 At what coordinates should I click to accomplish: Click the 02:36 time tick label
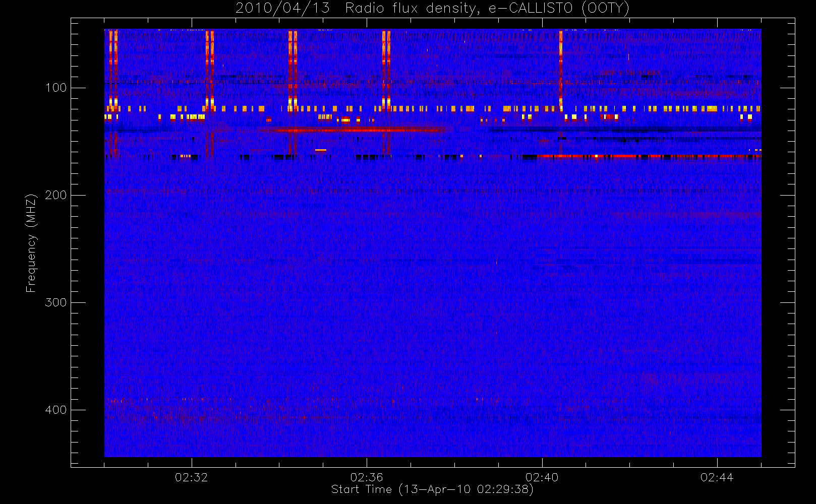(x=367, y=477)
